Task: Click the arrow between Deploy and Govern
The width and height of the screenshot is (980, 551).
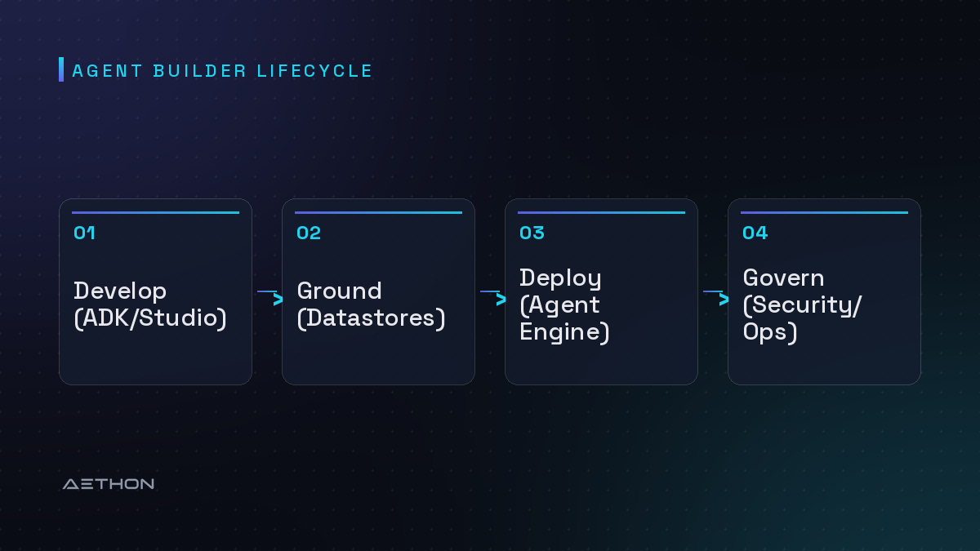Action: coord(716,297)
